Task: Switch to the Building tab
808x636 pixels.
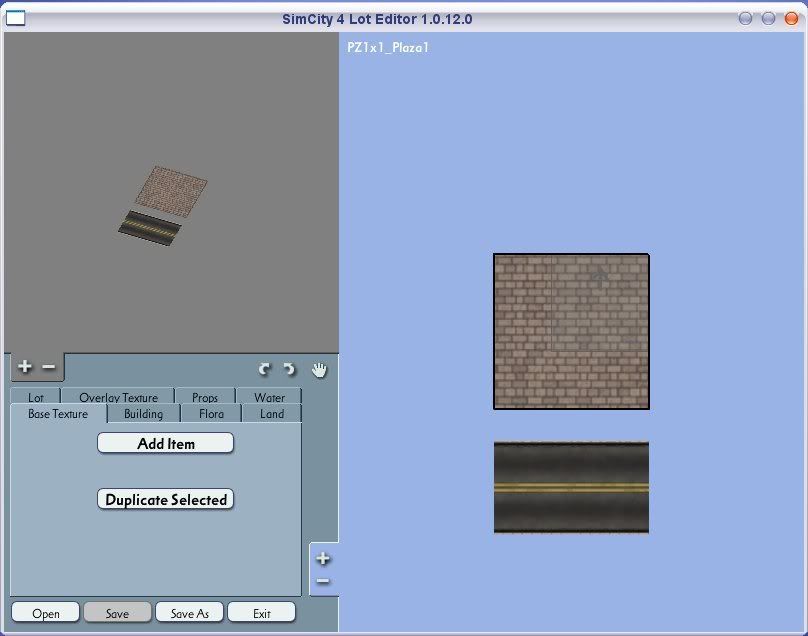Action: (x=144, y=414)
